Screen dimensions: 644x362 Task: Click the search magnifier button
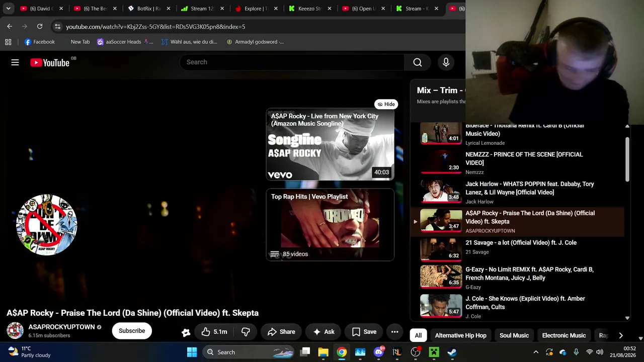(x=418, y=62)
